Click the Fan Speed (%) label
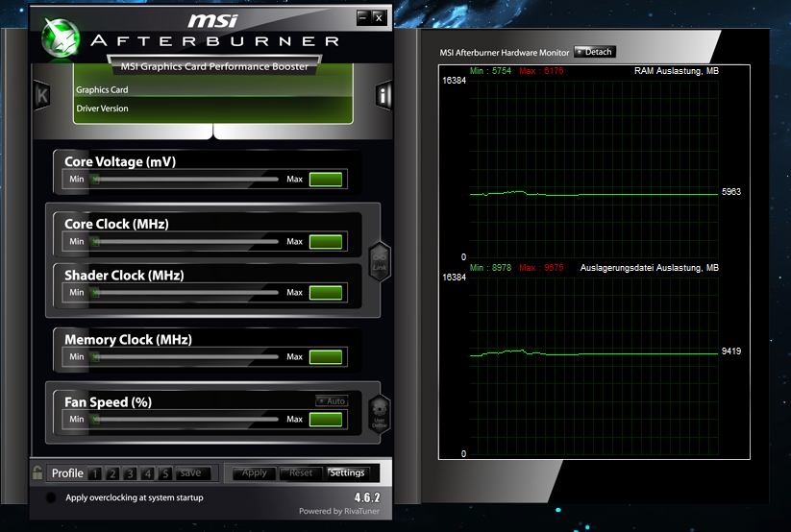Viewport: 791px width, 532px height. [108, 402]
